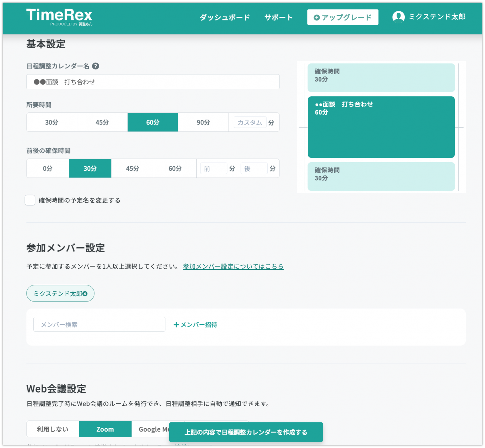Enable 確保時間の予定名を変更する checkbox

[x=30, y=200]
